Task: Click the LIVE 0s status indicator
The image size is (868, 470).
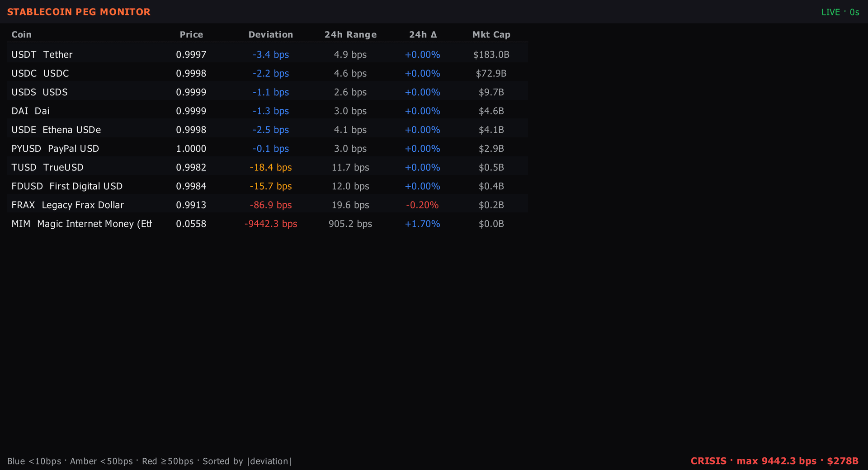Action: 840,12
